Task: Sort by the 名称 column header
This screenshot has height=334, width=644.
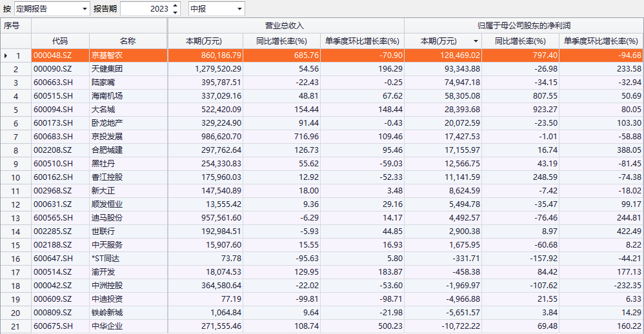Action: (x=127, y=41)
